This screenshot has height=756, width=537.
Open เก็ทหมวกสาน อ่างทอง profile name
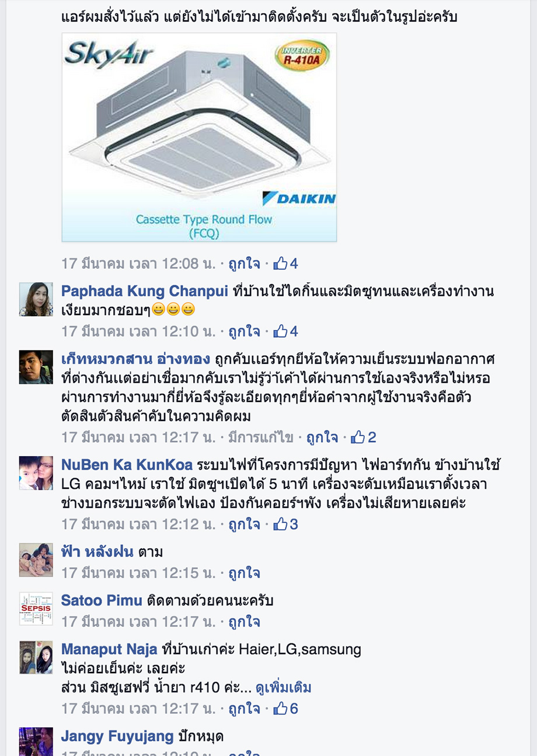(x=135, y=358)
